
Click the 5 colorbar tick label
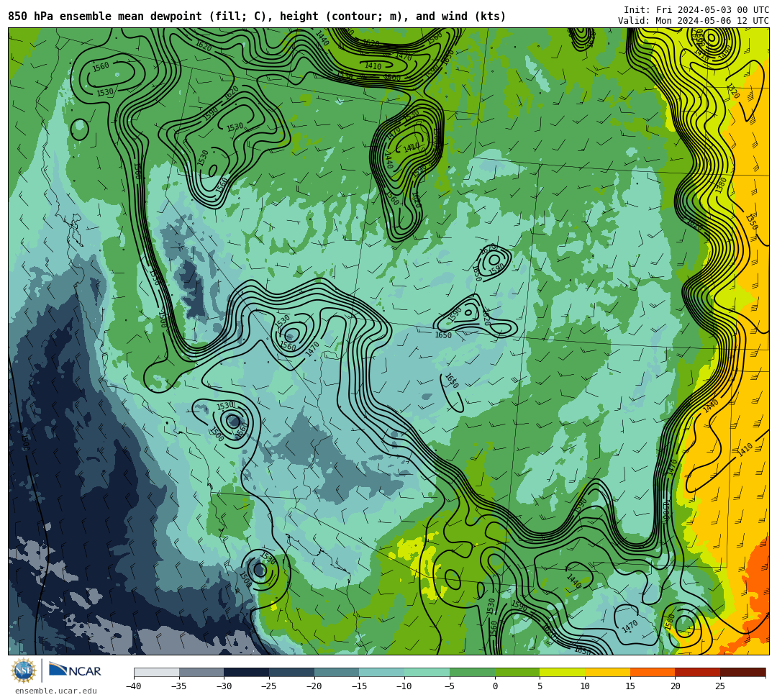click(540, 686)
